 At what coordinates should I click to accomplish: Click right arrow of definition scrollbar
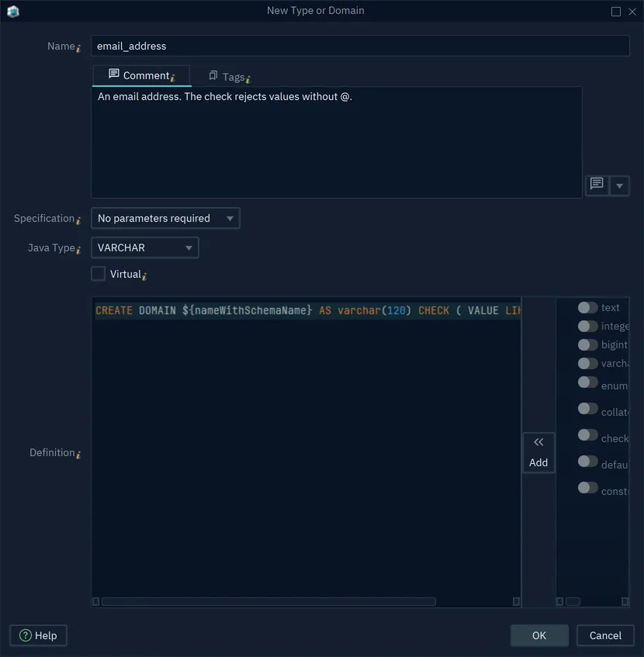[x=516, y=602]
